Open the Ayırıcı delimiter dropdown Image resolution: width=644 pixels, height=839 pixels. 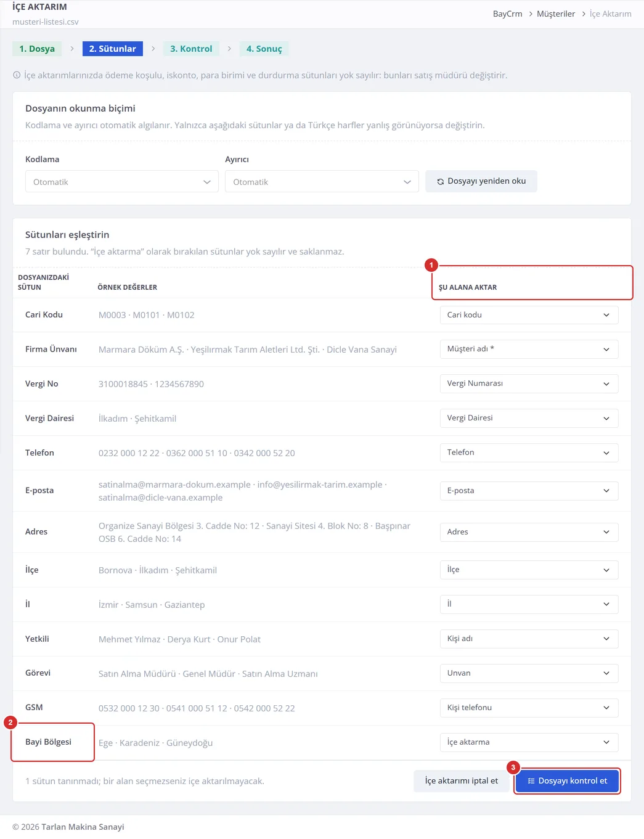click(x=322, y=182)
